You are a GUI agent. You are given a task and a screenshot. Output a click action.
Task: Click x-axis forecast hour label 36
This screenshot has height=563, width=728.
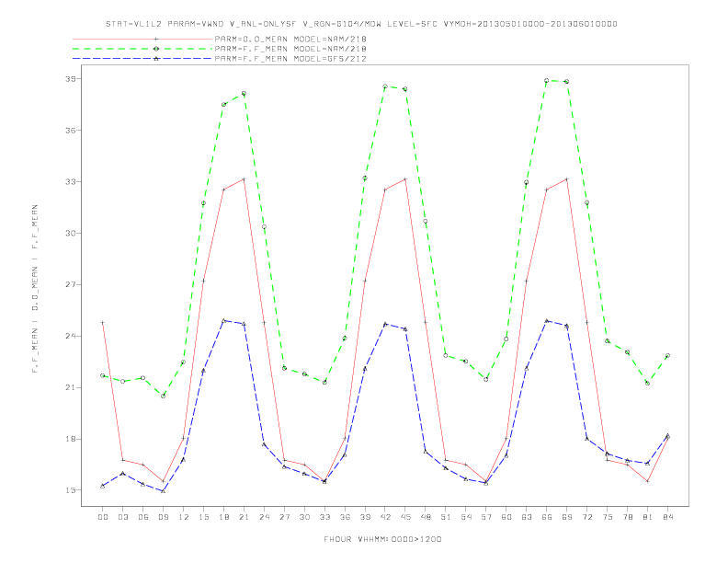pyautogui.click(x=345, y=517)
